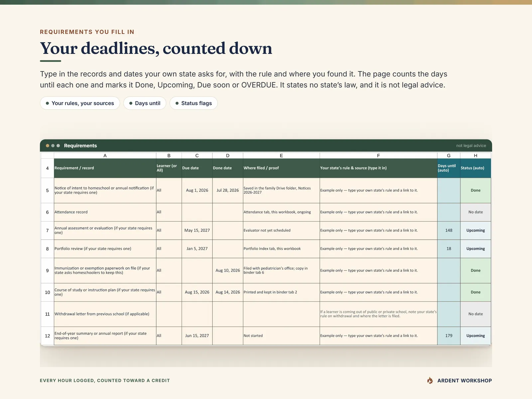Select the 'Course of study' requirement cell
Screen dimensions: 532x399
pos(105,292)
